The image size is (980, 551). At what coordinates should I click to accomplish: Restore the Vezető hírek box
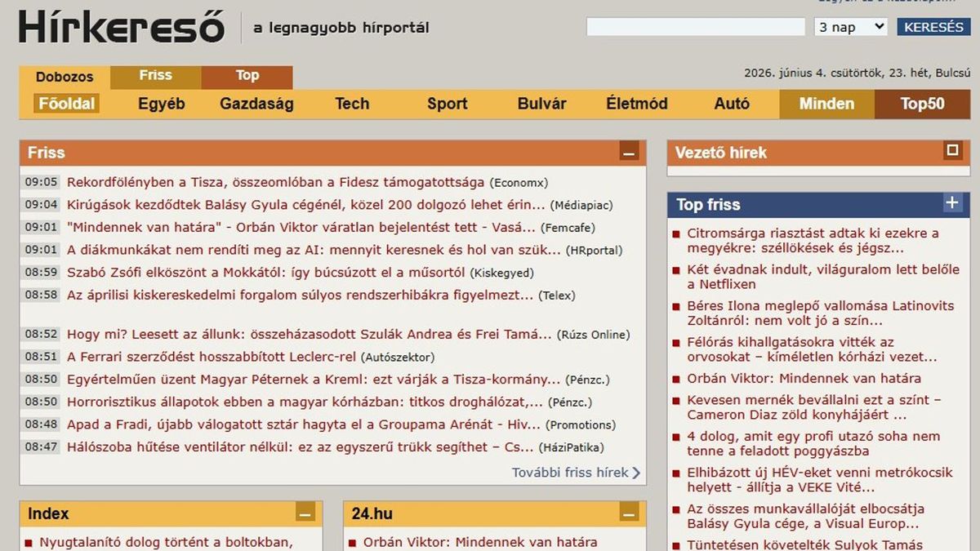[952, 151]
